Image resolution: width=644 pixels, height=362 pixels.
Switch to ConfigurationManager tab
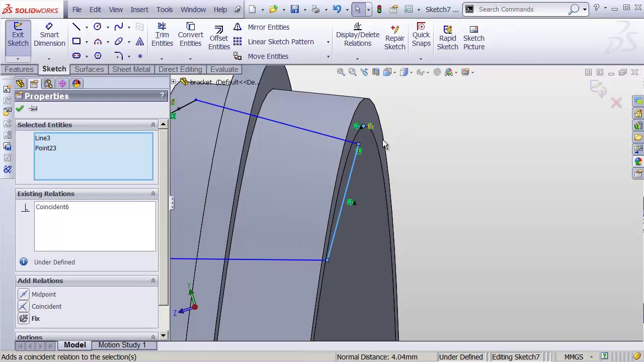[48, 83]
